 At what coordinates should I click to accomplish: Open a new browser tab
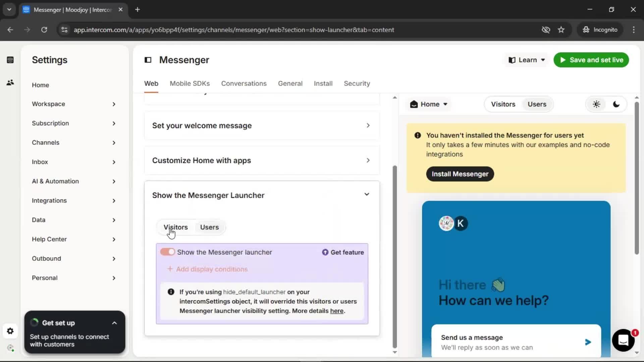tap(138, 10)
